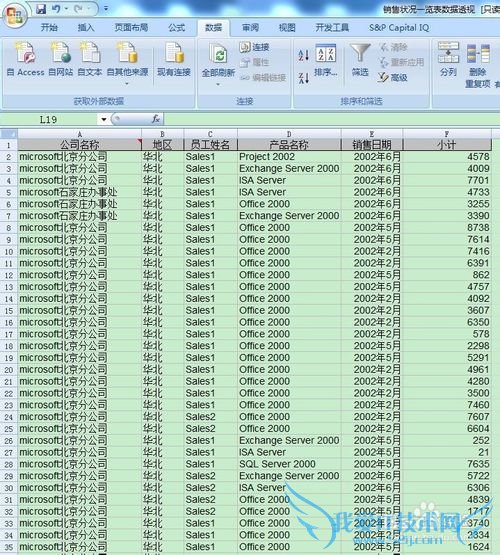
Task: Select the cell containing Project 2002
Action: click(289, 157)
